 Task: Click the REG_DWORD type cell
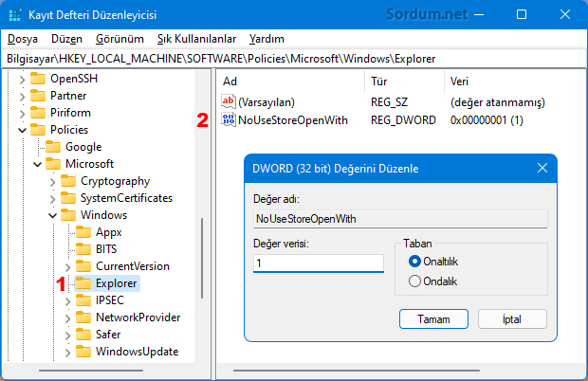(403, 120)
